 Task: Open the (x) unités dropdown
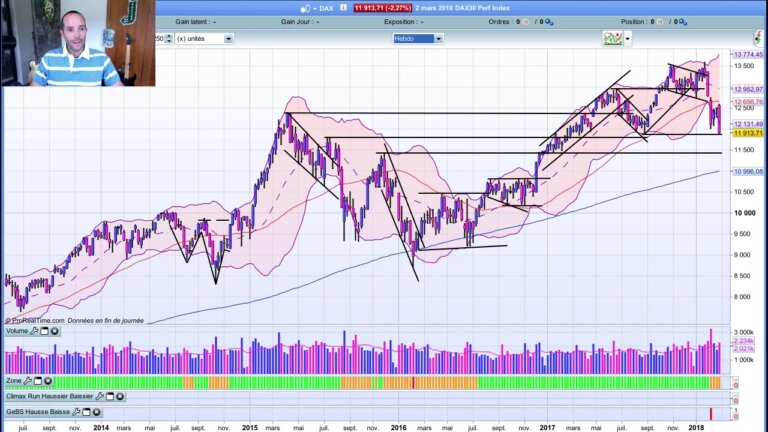pyautogui.click(x=228, y=39)
